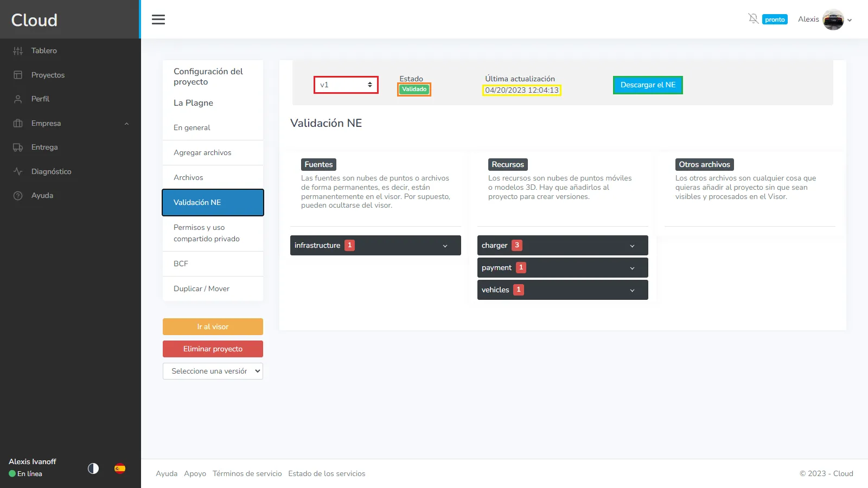Expand the Empresa submenu arrow

pos(126,124)
